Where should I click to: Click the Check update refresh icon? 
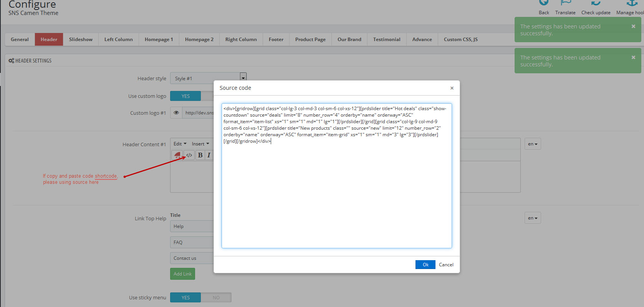[x=596, y=3]
